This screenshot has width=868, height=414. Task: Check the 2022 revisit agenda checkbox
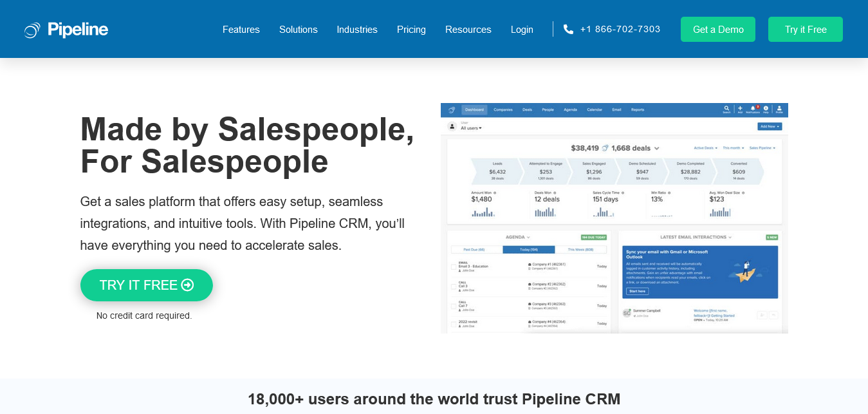click(x=454, y=323)
